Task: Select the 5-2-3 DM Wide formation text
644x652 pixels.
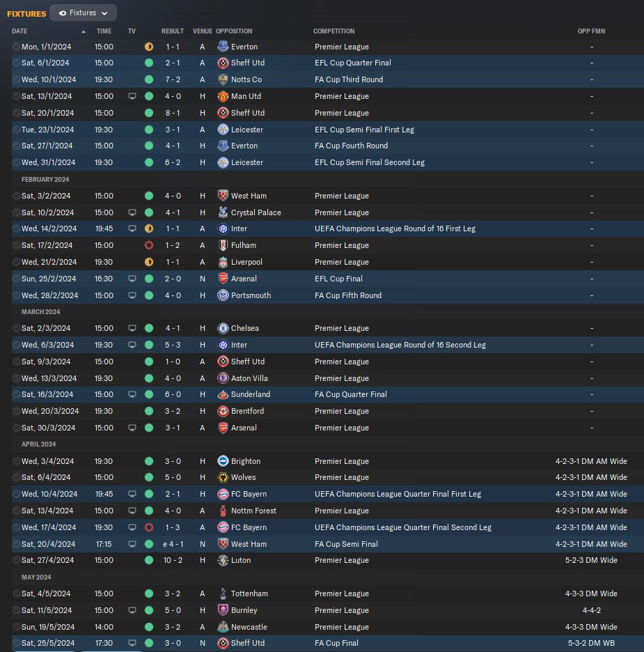Action: 591,560
